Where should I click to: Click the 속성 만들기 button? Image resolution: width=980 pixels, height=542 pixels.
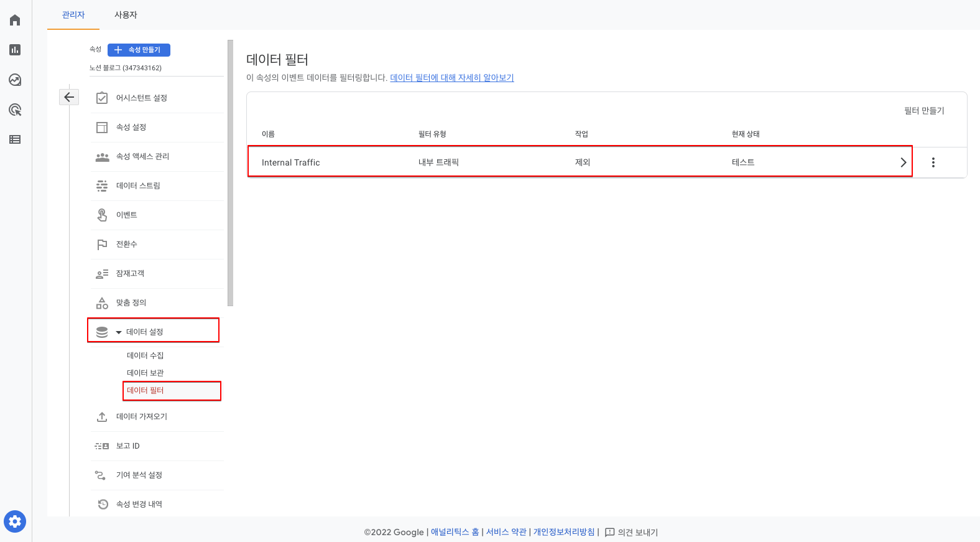pyautogui.click(x=139, y=50)
